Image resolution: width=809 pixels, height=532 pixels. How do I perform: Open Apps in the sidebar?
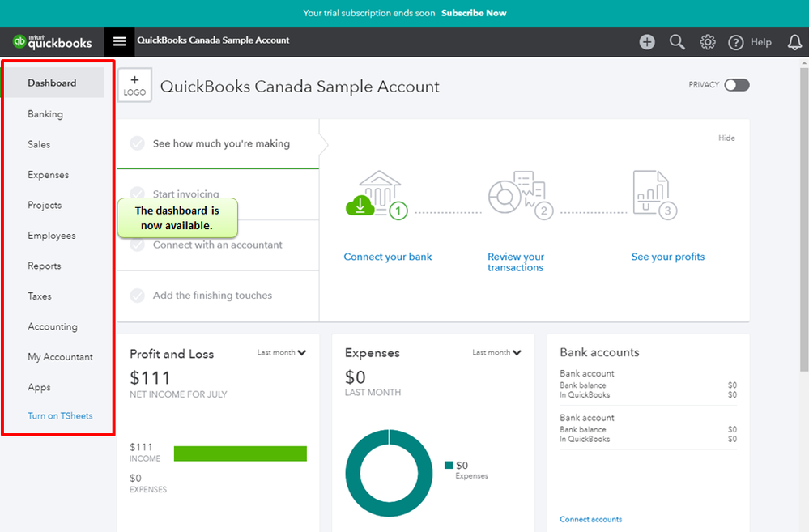39,388
